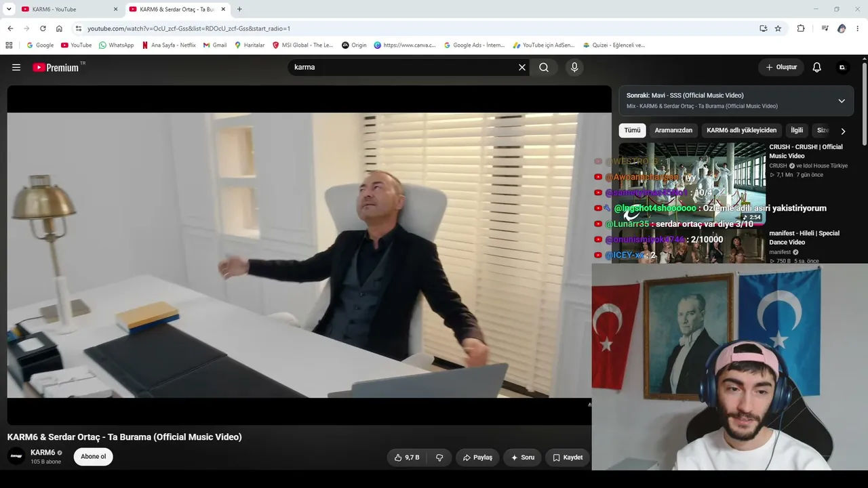Open the YouTube account avatar menu
868x488 pixels.
click(x=842, y=67)
